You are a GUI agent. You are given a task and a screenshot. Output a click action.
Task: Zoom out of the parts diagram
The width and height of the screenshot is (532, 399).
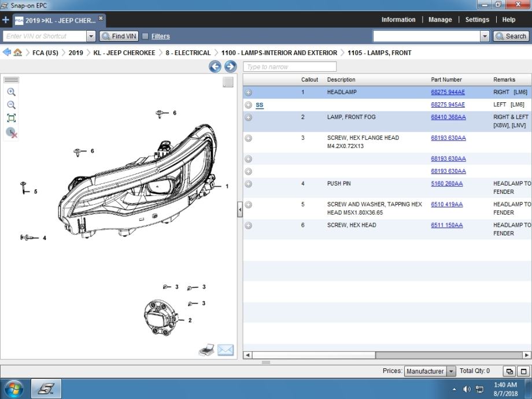point(11,105)
